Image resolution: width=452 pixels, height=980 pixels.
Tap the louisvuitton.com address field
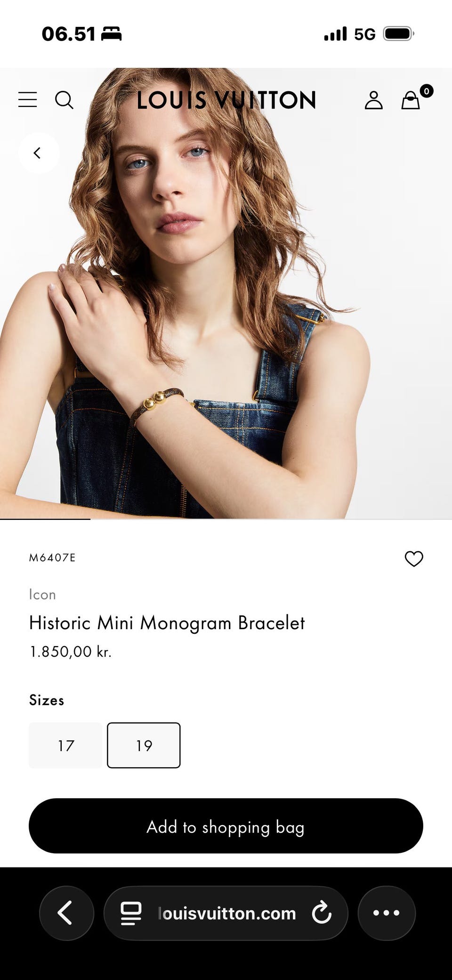(226, 913)
